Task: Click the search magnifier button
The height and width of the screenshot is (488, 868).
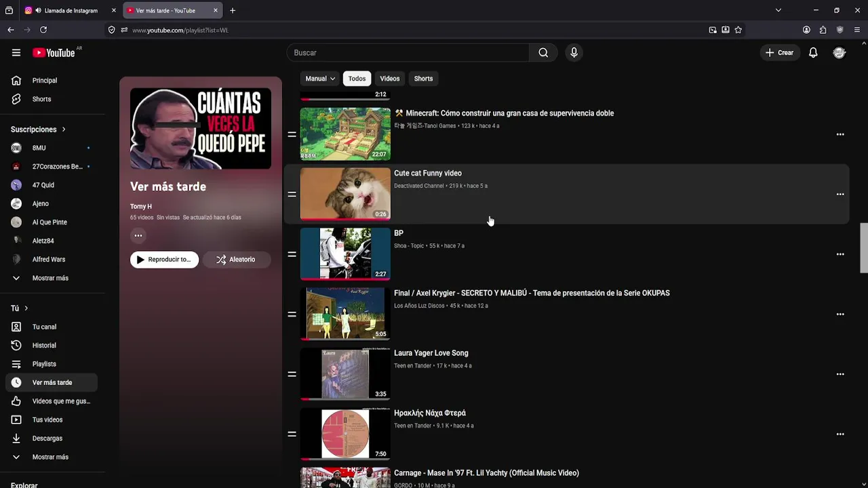Action: coord(543,53)
